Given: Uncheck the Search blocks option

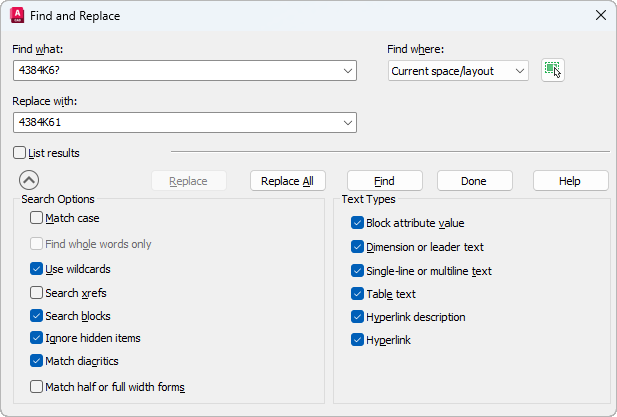Looking at the screenshot, I should [x=37, y=316].
